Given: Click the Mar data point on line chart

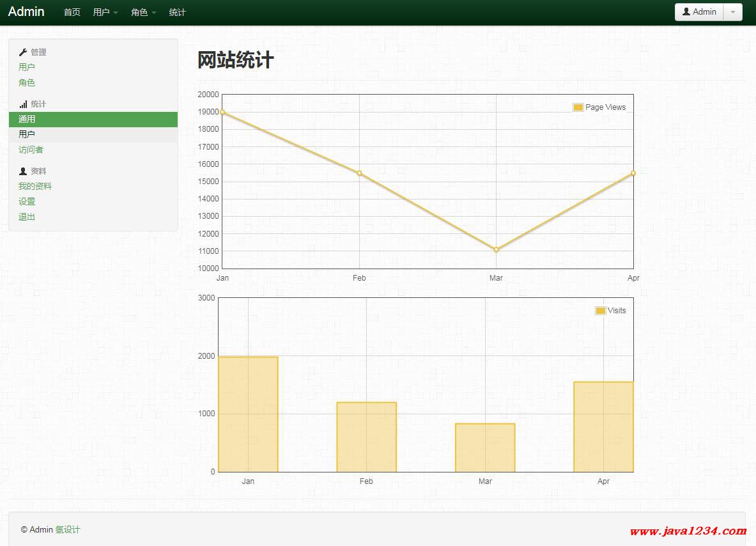Looking at the screenshot, I should 496,250.
